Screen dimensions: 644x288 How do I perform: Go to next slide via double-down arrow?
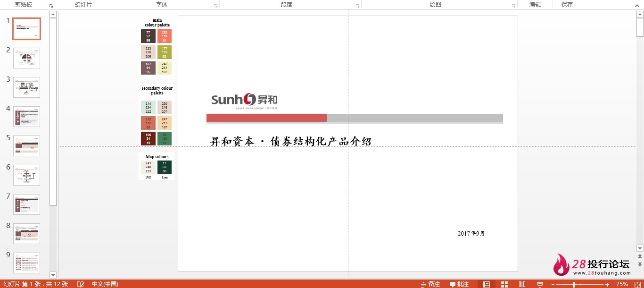640,264
